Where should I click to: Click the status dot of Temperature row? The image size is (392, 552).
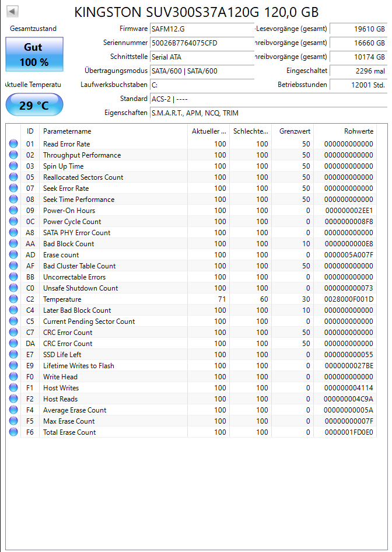click(x=13, y=299)
